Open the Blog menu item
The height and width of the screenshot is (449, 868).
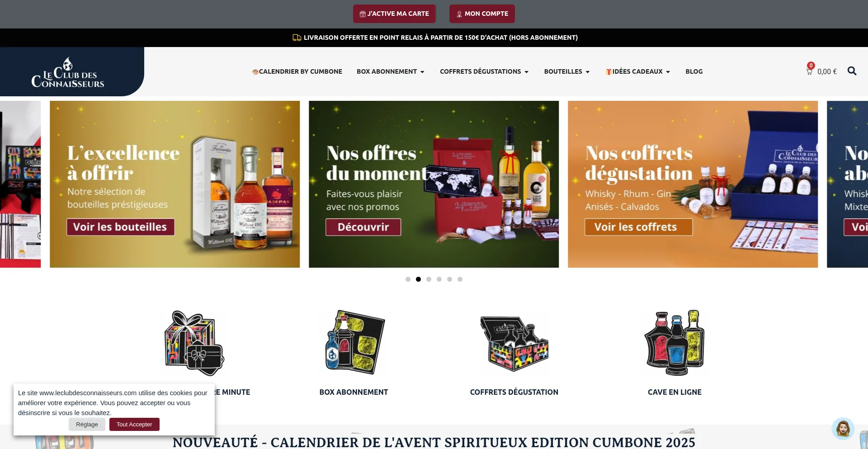pos(694,71)
